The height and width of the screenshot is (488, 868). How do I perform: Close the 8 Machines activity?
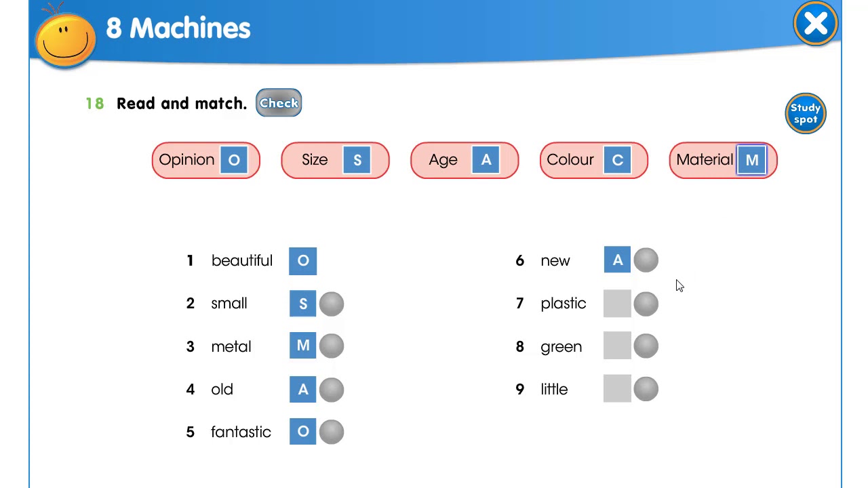tap(815, 24)
